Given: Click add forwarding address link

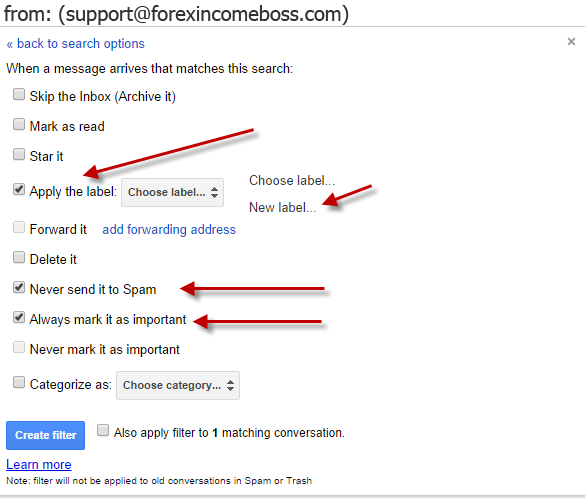Looking at the screenshot, I should [169, 229].
